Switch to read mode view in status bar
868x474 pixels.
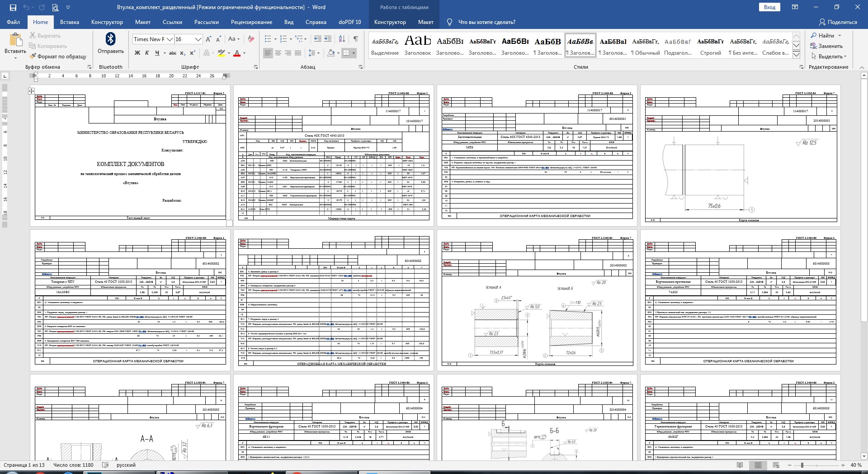pos(740,465)
